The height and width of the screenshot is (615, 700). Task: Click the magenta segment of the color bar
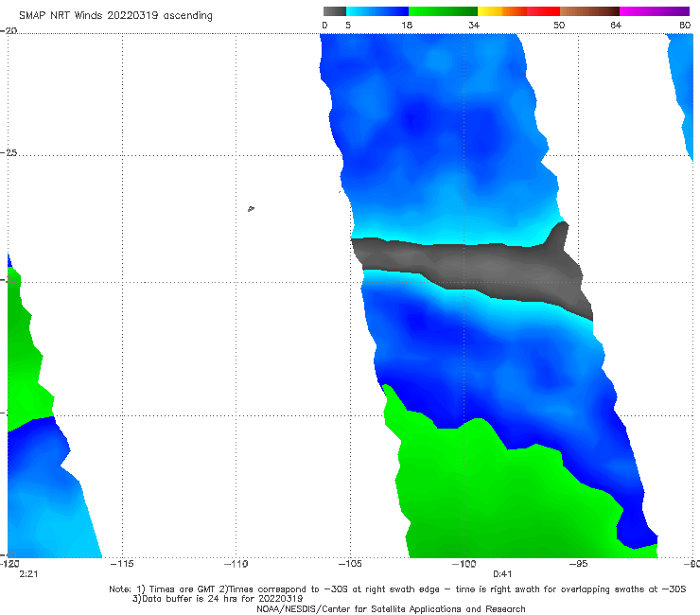[x=655, y=11]
